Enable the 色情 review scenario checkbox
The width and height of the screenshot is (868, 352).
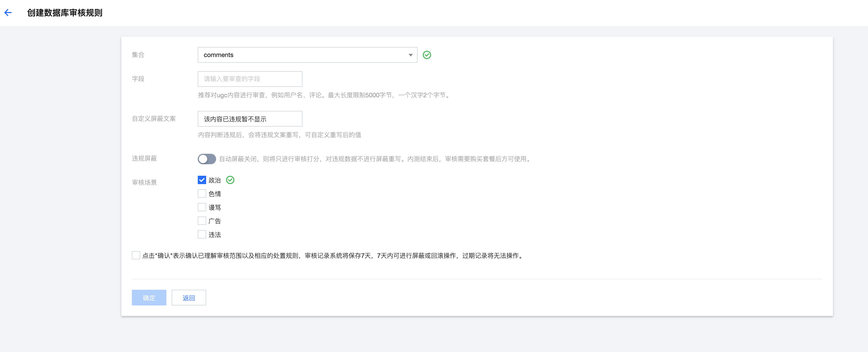pyautogui.click(x=202, y=194)
